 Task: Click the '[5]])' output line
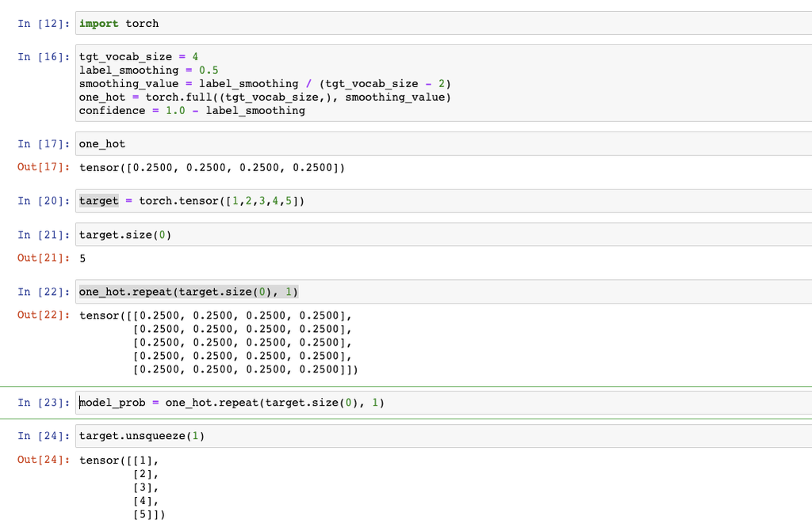point(149,514)
